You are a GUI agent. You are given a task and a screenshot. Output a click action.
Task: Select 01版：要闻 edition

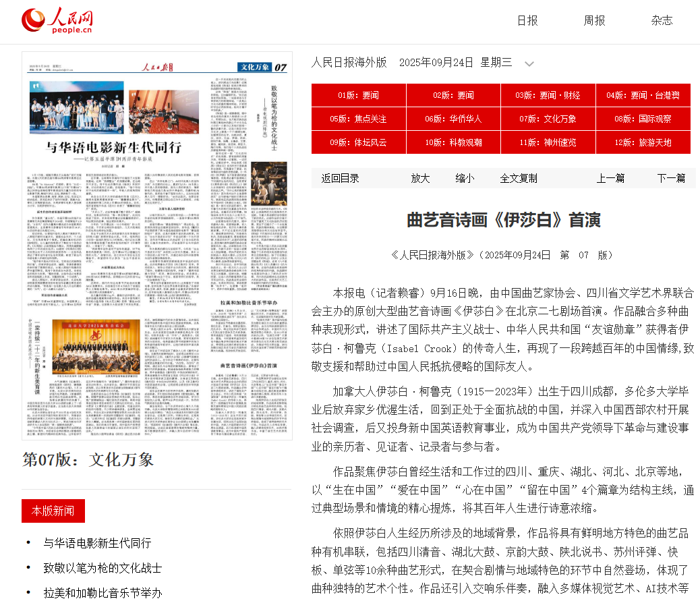pyautogui.click(x=358, y=94)
